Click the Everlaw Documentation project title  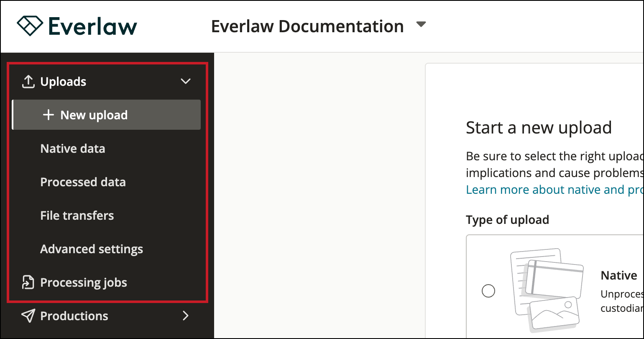point(307,26)
